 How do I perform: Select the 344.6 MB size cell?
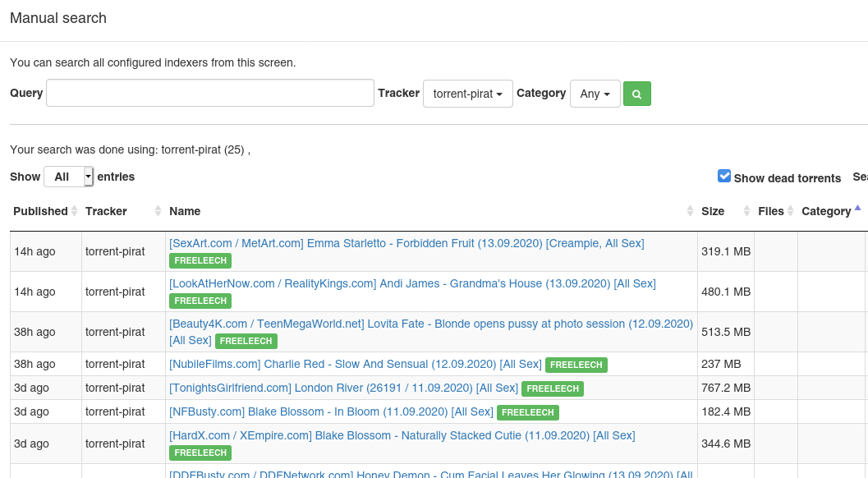pos(726,444)
